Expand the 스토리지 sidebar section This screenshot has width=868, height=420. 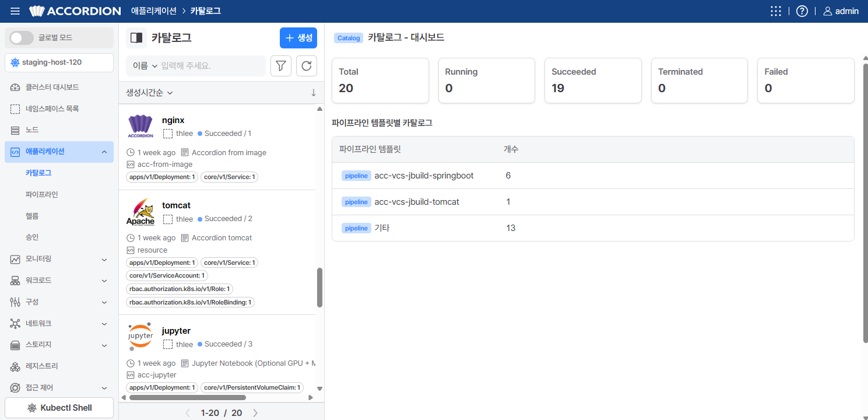(59, 345)
